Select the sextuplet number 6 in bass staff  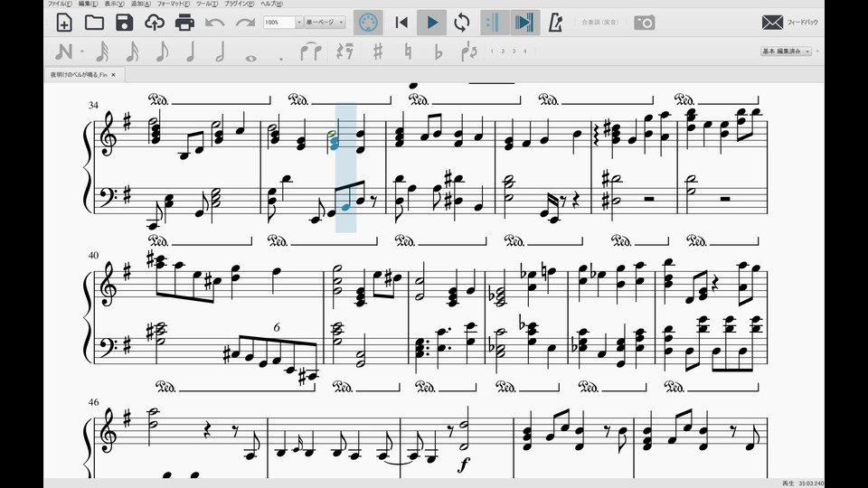[277, 327]
